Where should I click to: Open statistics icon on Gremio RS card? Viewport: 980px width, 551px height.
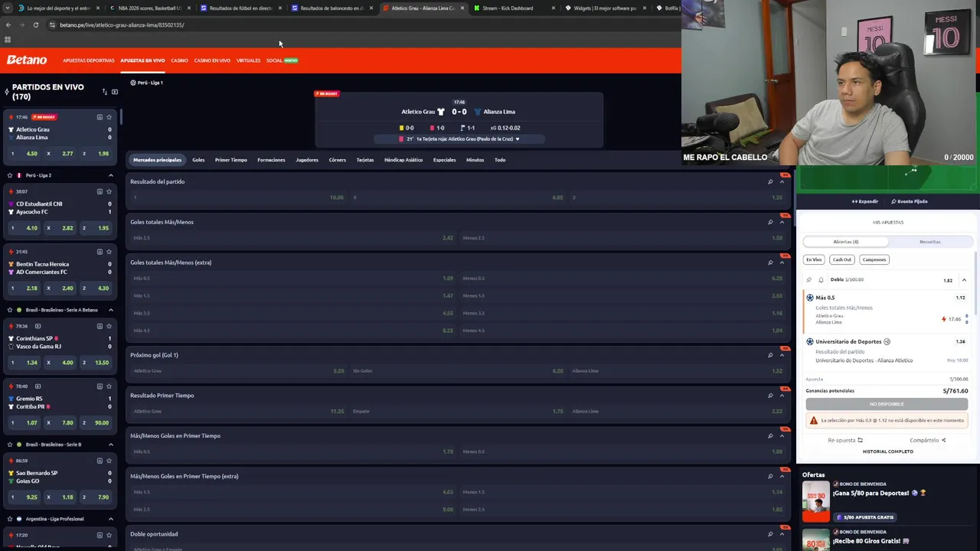[x=100, y=386]
